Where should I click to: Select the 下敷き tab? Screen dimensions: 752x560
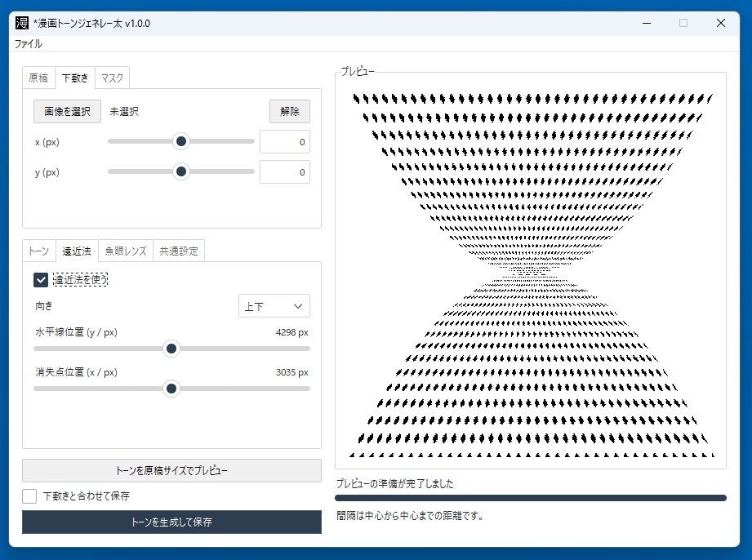point(75,78)
